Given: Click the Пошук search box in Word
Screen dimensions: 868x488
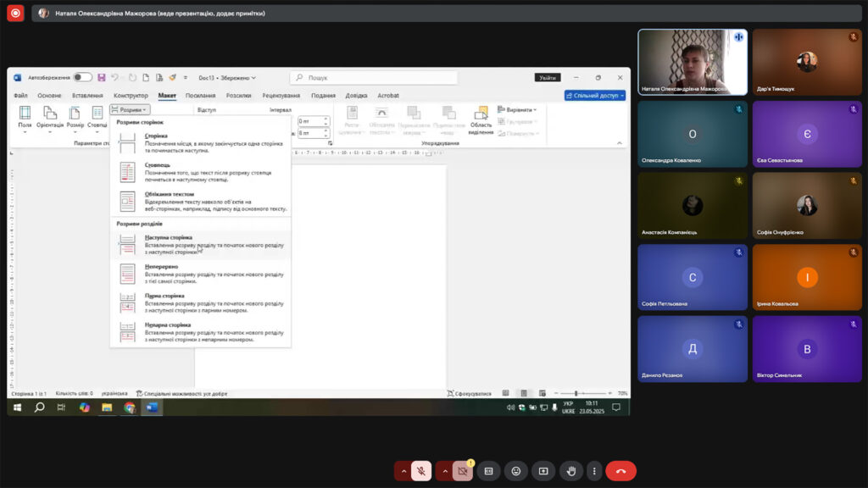Looking at the screenshot, I should pos(374,78).
